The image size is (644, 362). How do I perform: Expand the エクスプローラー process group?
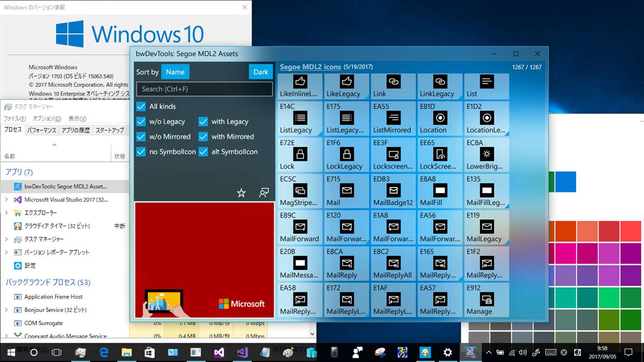(6, 213)
